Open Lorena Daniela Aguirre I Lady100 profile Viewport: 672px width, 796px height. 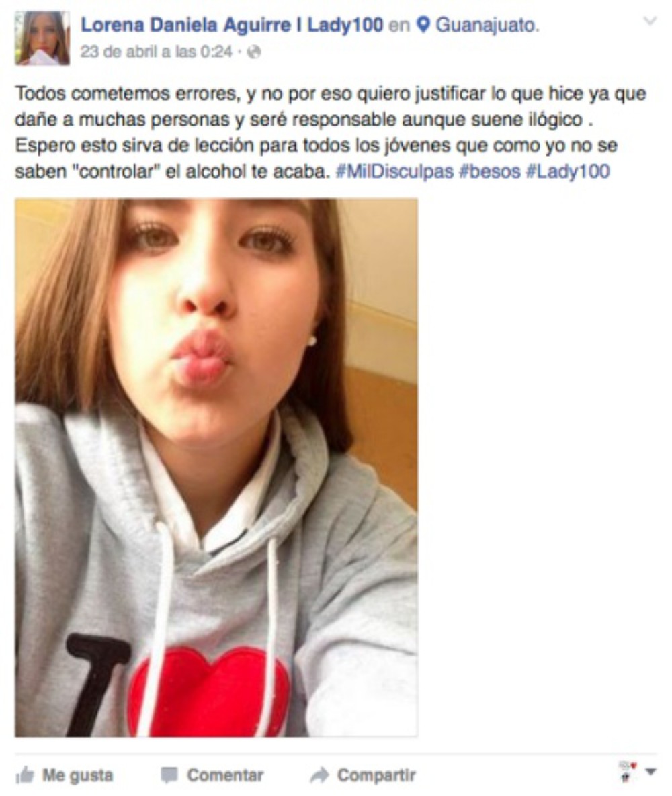tap(232, 25)
